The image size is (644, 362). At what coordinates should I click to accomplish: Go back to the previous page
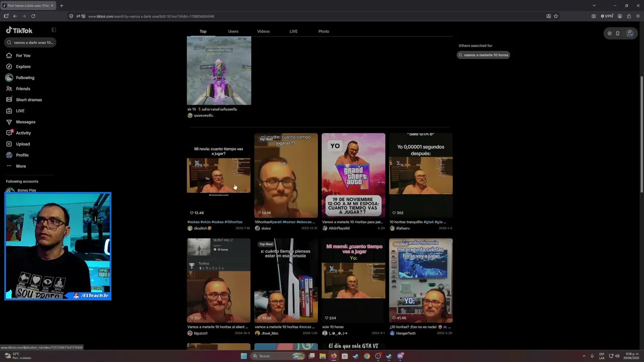coord(15,16)
